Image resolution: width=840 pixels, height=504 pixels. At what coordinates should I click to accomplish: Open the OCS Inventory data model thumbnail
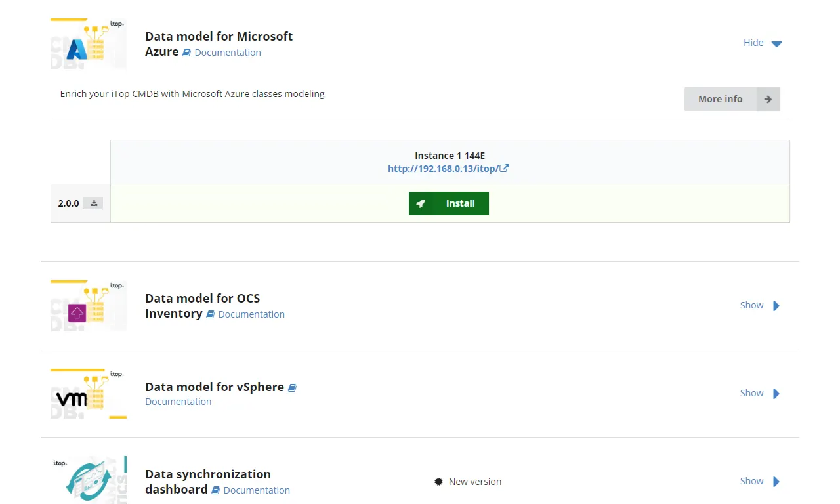89,306
